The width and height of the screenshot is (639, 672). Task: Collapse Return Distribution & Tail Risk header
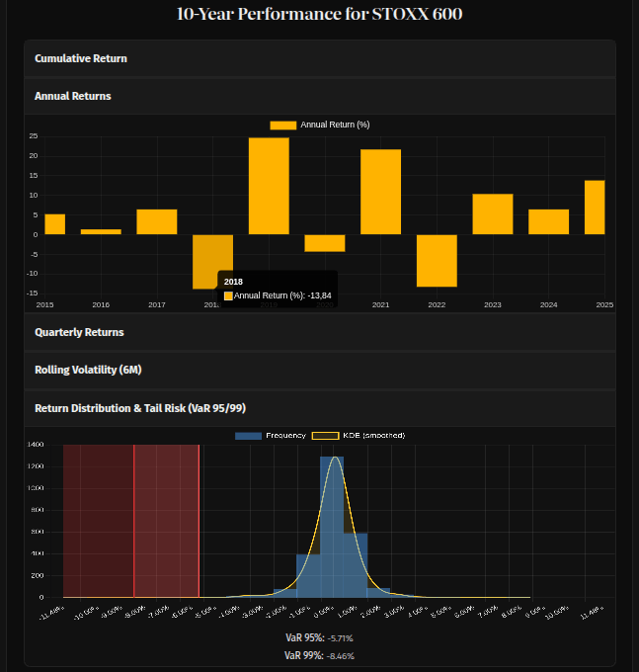139,407
